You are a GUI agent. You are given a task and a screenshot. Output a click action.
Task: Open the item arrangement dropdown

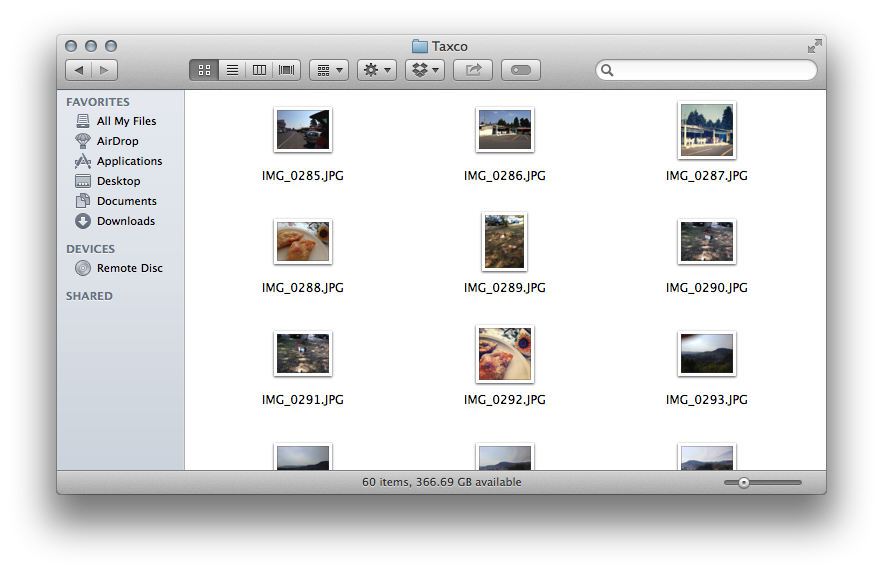tap(329, 70)
